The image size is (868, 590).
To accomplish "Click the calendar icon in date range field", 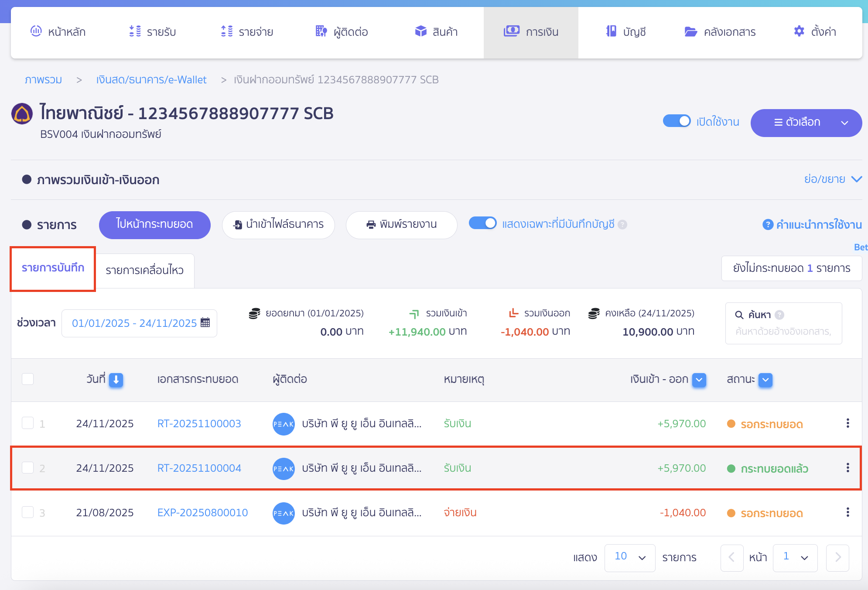I will [205, 323].
